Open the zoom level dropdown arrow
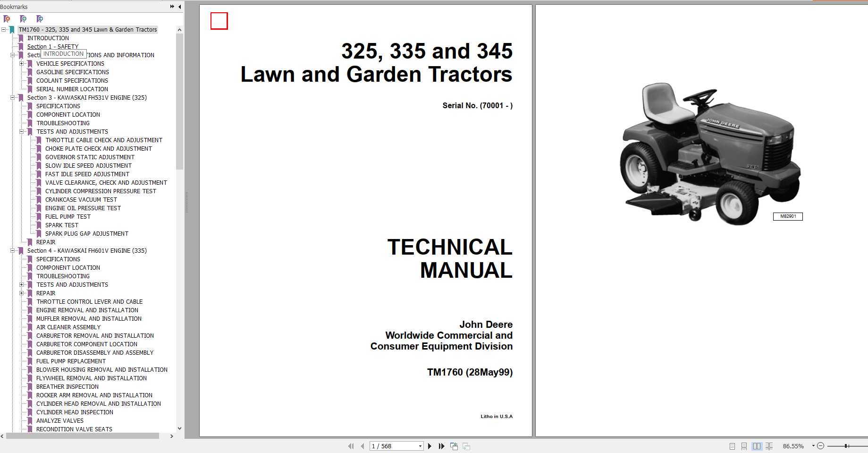Viewport: 868px width, 453px height. [813, 445]
